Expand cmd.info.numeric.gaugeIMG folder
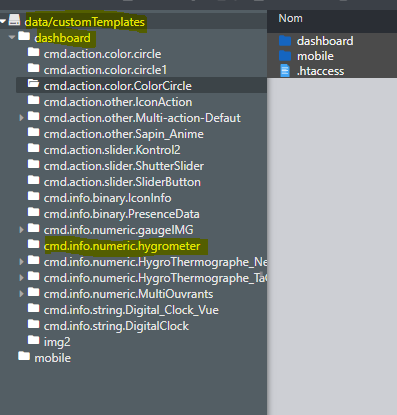This screenshot has width=397, height=415. click(21, 230)
